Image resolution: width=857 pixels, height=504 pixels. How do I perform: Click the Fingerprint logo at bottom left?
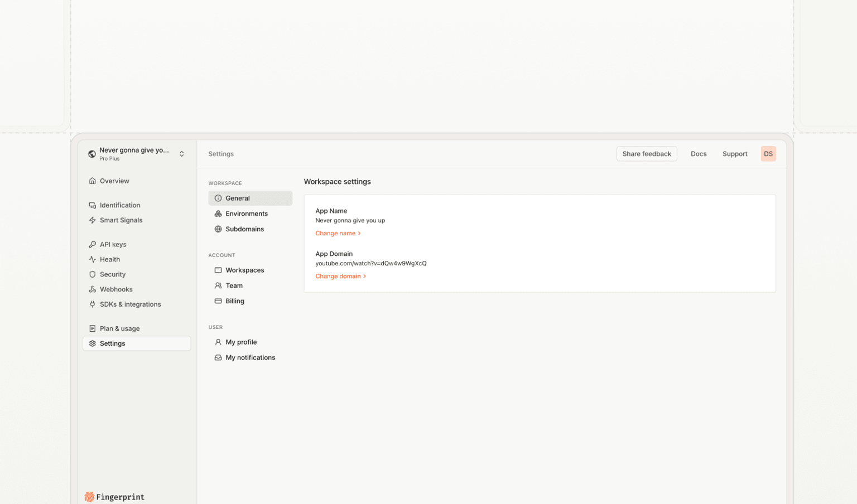[x=114, y=497]
